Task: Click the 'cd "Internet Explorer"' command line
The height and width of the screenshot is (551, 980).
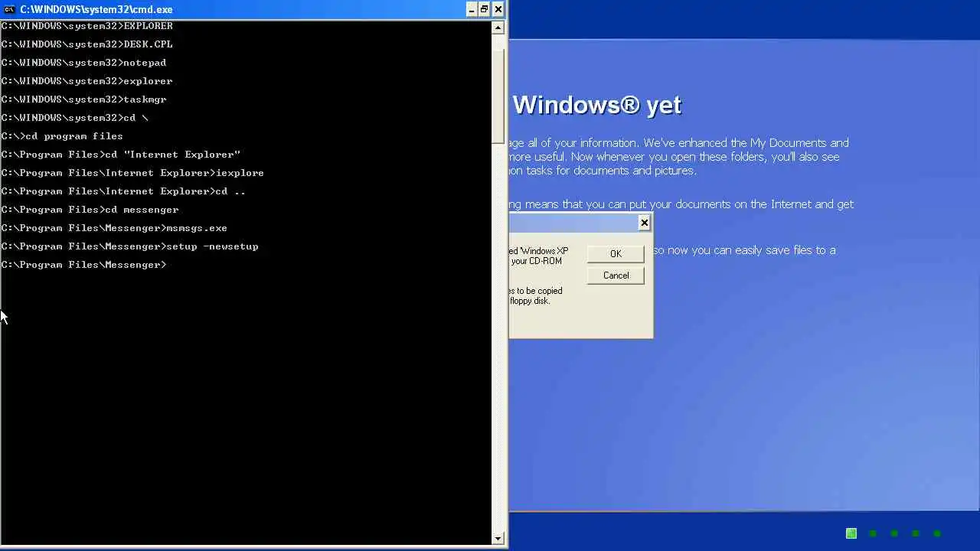Action: click(x=121, y=155)
